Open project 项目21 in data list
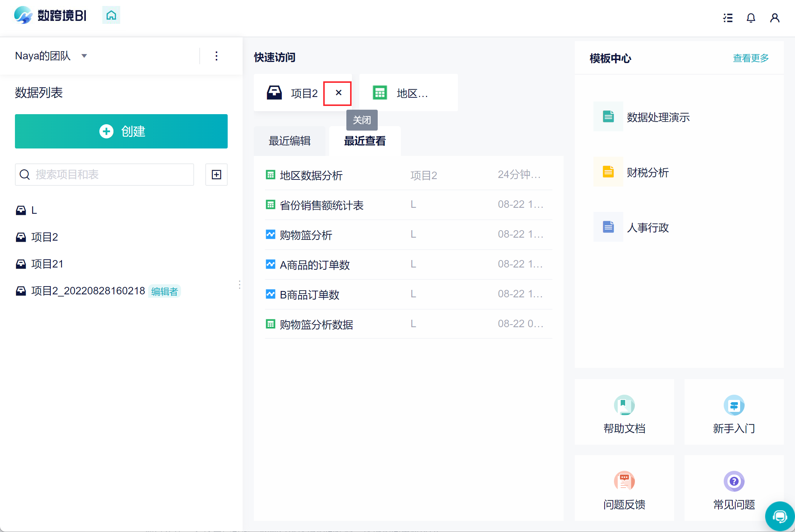 click(x=47, y=264)
